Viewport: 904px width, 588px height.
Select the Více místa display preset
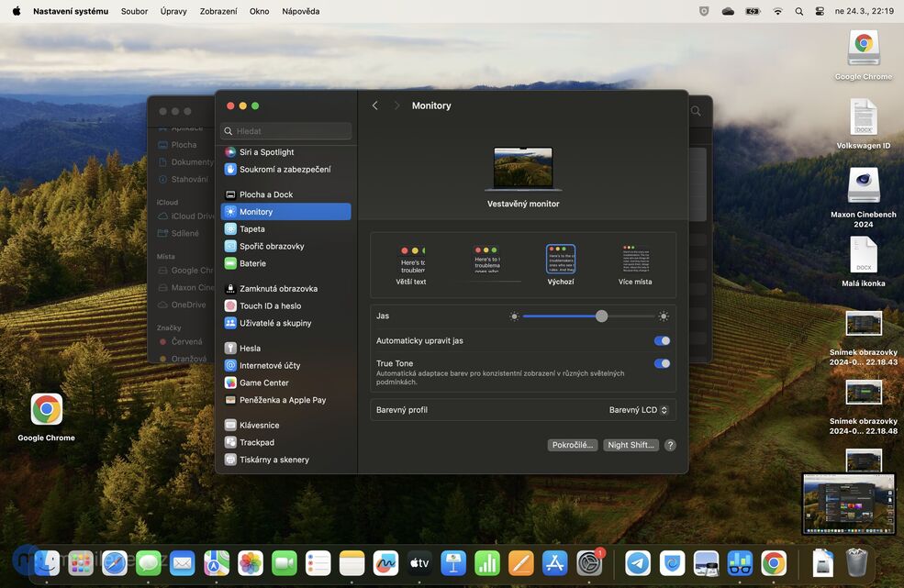point(637,260)
